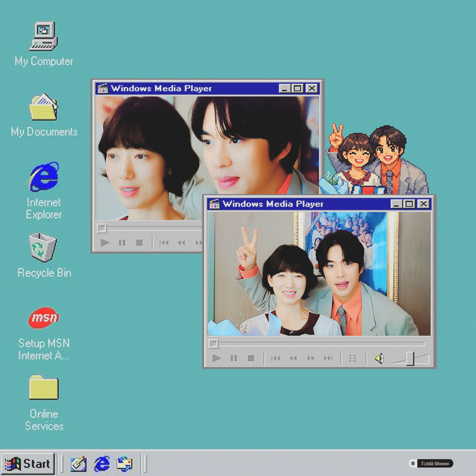Open the playlist icon in the front player
The width and height of the screenshot is (476, 476).
point(353,358)
